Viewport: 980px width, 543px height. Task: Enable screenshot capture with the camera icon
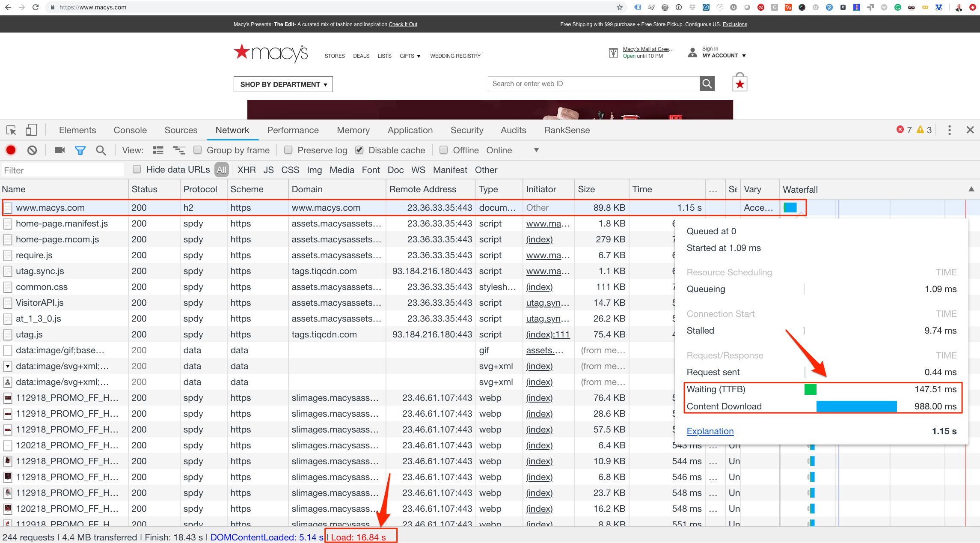[59, 150]
